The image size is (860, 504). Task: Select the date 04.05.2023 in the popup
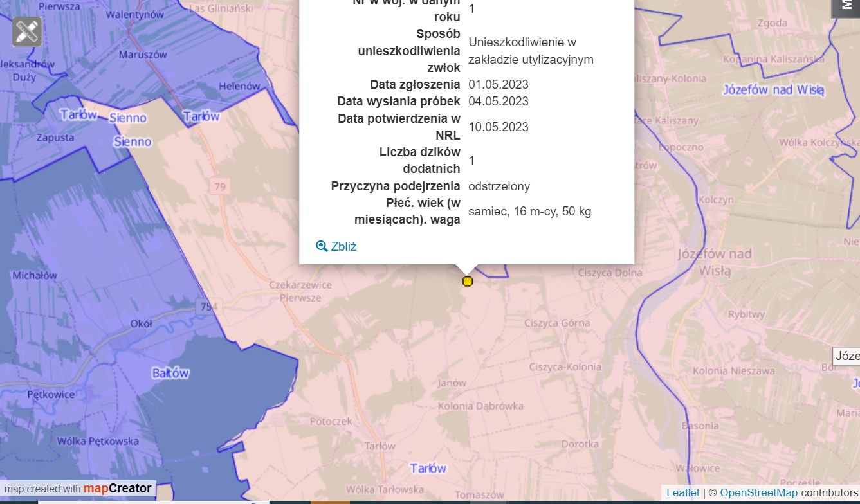pos(499,101)
